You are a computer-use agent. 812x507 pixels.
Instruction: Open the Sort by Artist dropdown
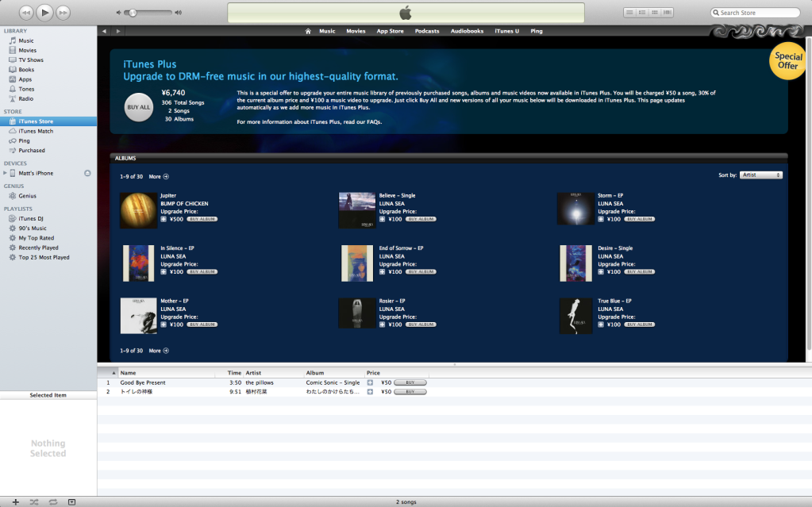[760, 175]
